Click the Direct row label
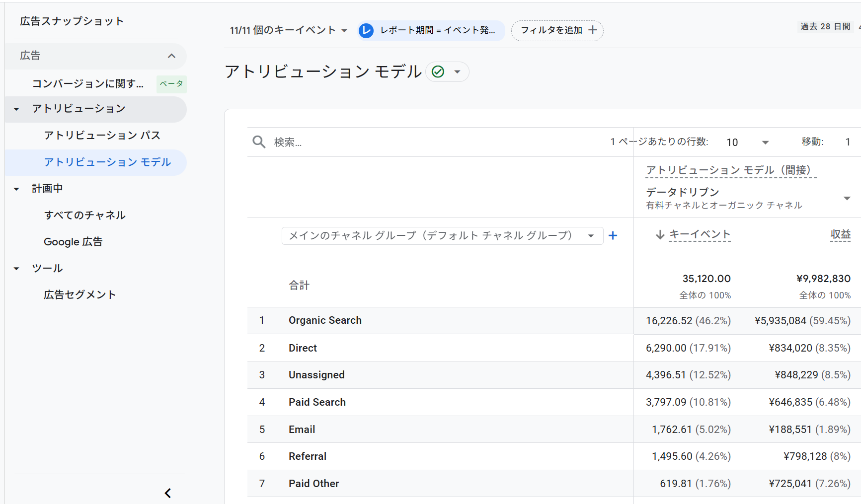 tap(303, 348)
